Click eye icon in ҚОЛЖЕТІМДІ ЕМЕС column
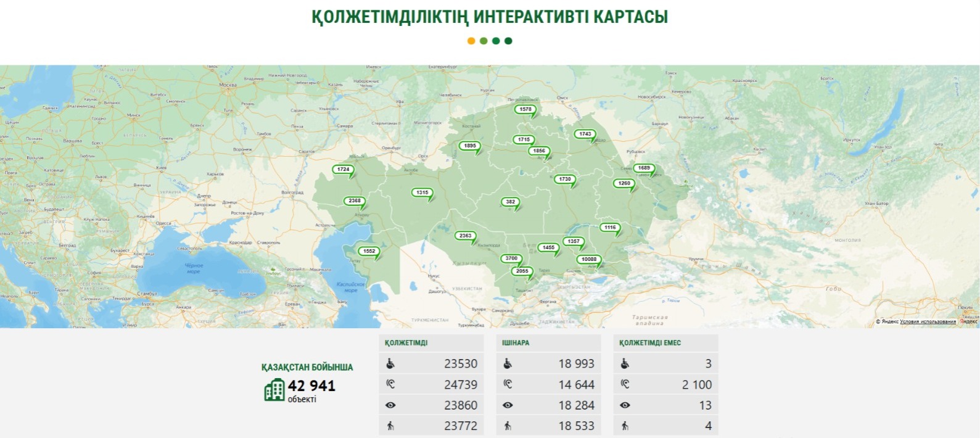Viewport: 980px width, 438px height. pos(625,405)
